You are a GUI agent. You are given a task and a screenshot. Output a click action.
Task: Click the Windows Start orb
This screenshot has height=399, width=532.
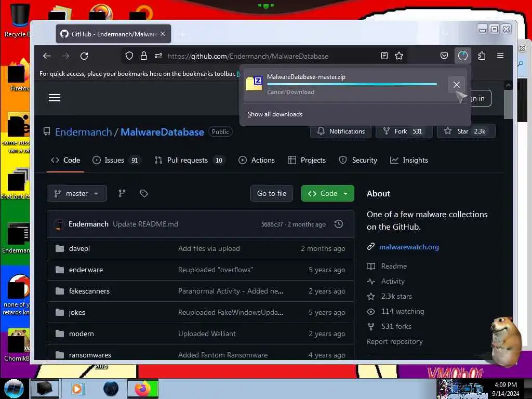[14, 389]
